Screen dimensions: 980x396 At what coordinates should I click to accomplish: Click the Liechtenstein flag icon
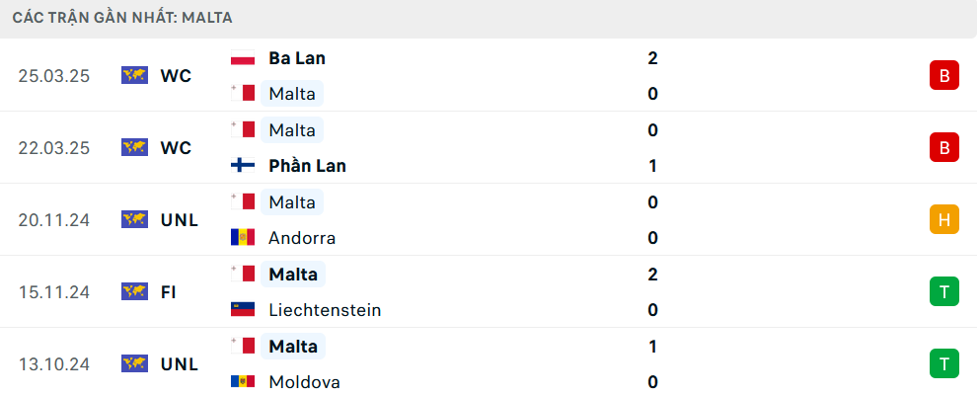(x=243, y=310)
